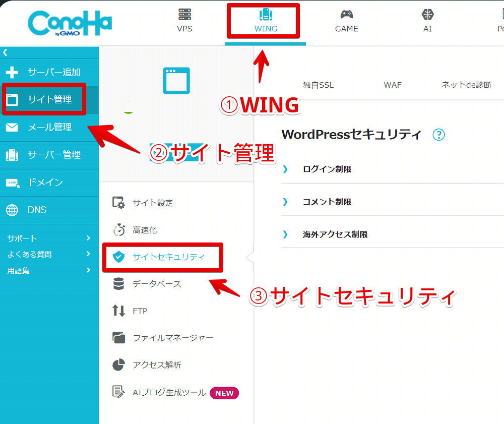Open メール管理 in the sidebar

[49, 127]
